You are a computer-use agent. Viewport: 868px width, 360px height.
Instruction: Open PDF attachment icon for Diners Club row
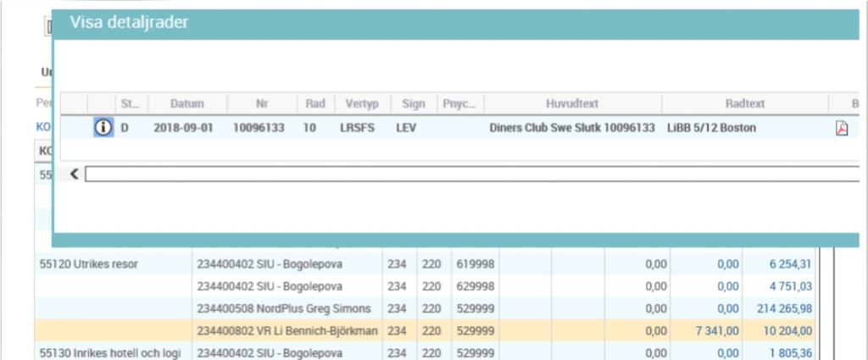pos(842,128)
